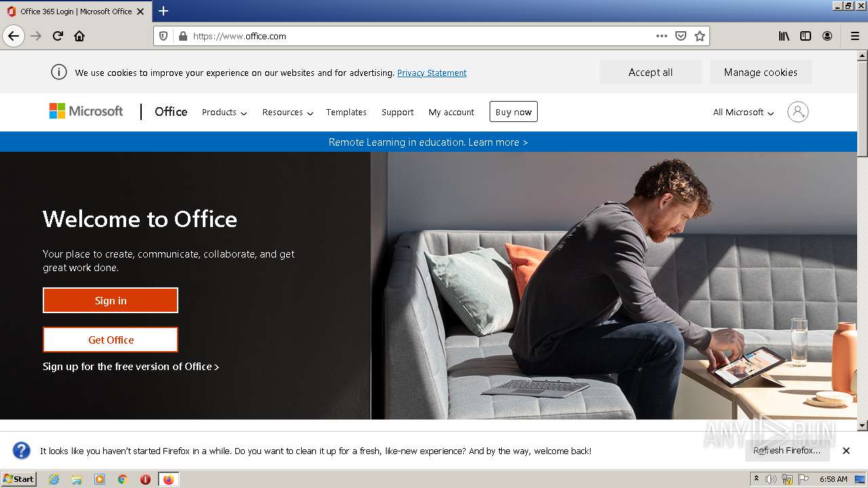Image resolution: width=868 pixels, height=488 pixels.
Task: Sign up for free version of Office
Action: tap(131, 367)
